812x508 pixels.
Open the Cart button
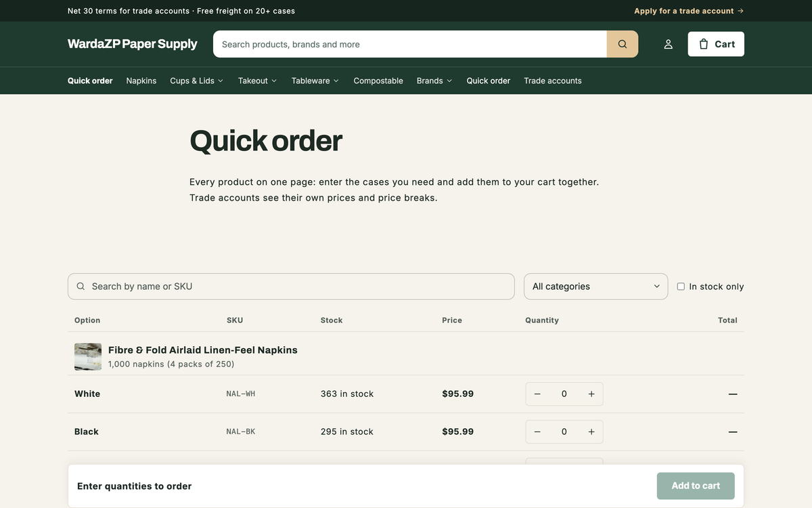pyautogui.click(x=716, y=44)
